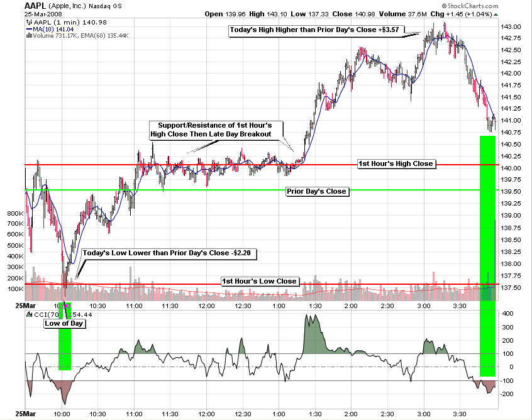Click the "1st Hour's Low Close" line label
The width and height of the screenshot is (532, 420).
tap(259, 281)
